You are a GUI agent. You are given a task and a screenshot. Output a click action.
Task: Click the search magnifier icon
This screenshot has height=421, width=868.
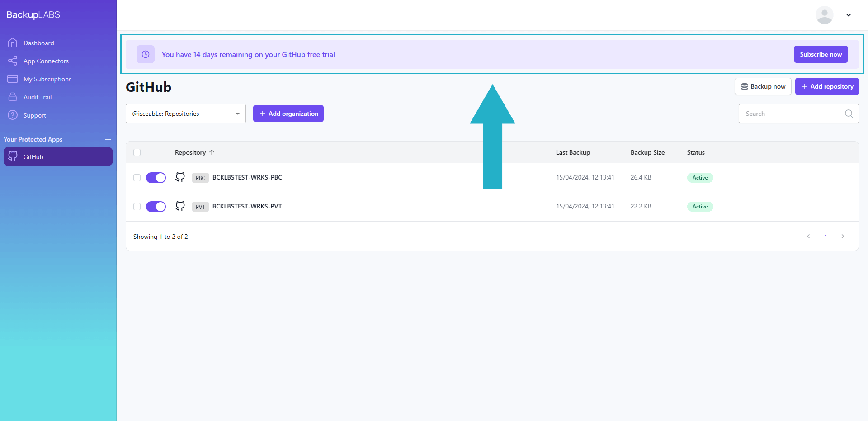(x=849, y=114)
